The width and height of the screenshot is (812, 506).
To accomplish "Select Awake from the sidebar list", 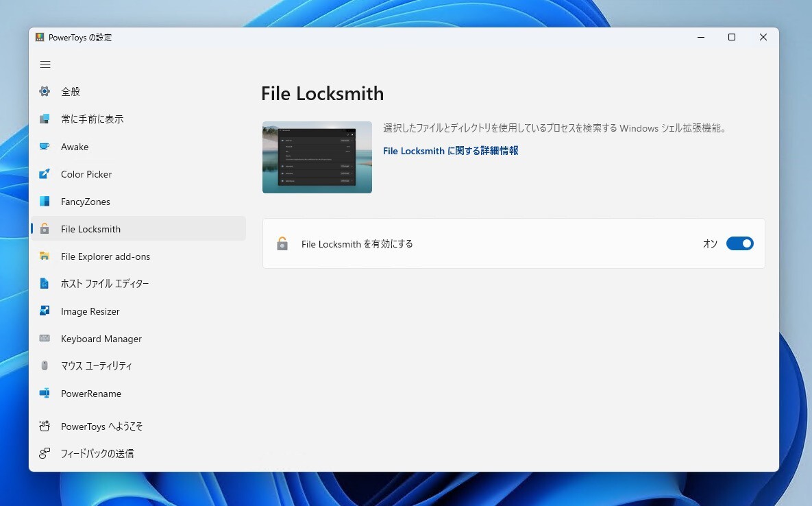I will [75, 147].
